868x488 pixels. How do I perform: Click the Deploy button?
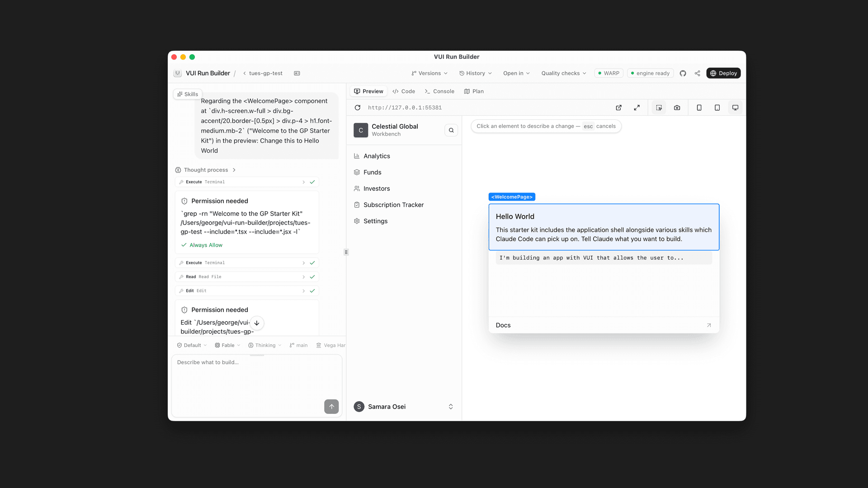pos(723,73)
